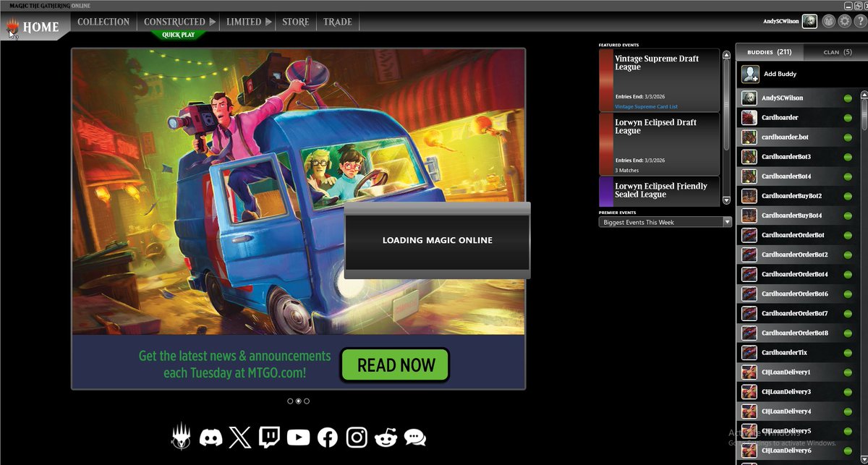Switch to the Clan (5) tab
Image resolution: width=868 pixels, height=465 pixels.
point(838,52)
